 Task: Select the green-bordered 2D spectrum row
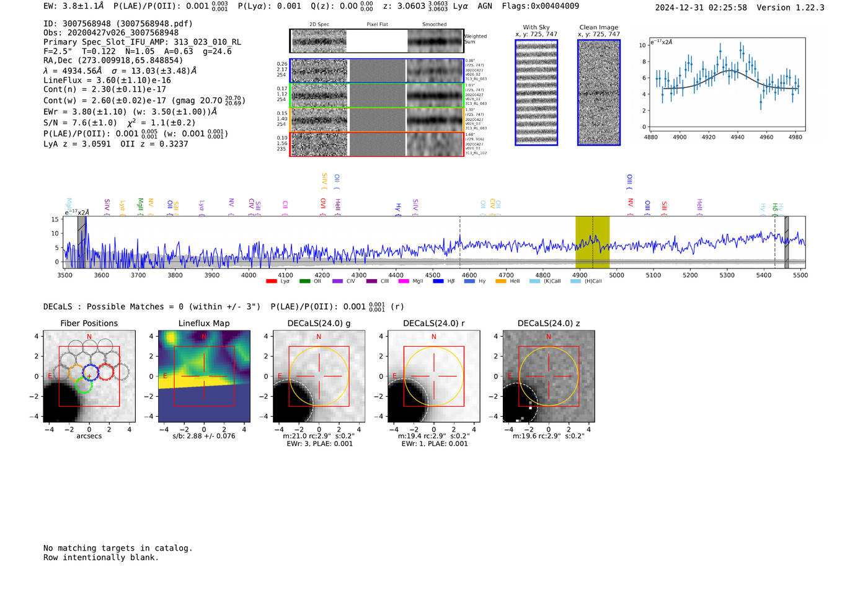377,96
